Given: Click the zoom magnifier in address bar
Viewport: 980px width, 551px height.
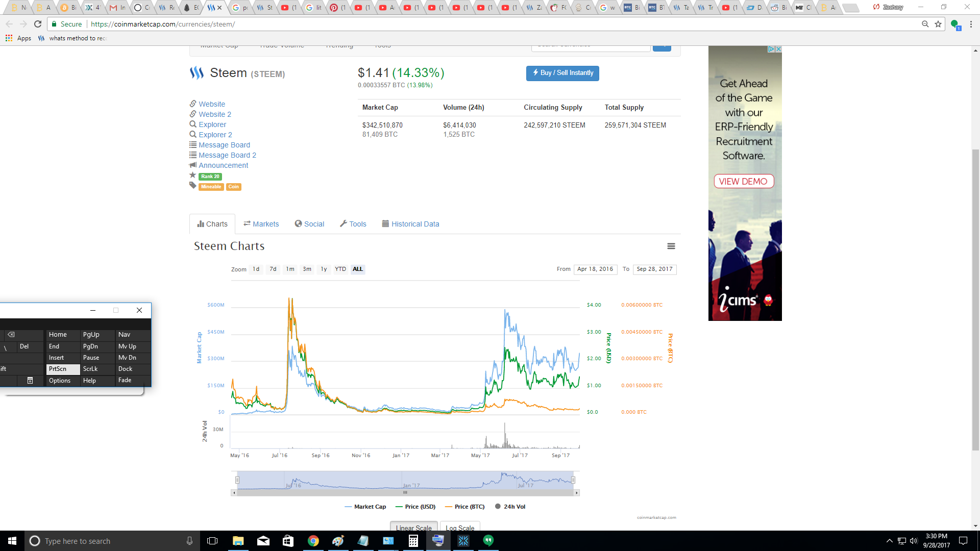Looking at the screenshot, I should [x=925, y=24].
